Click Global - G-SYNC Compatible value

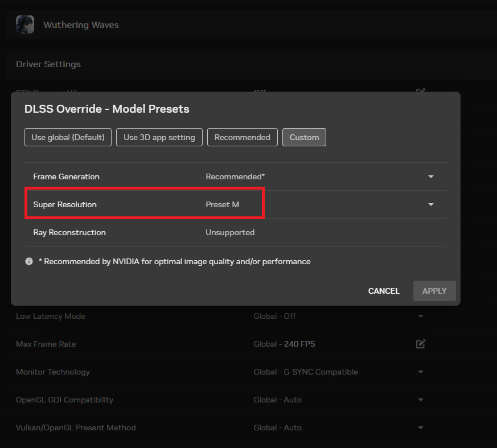point(306,372)
